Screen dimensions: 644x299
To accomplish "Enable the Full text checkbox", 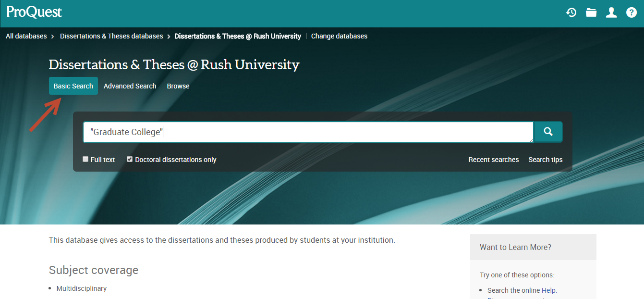I will point(85,159).
